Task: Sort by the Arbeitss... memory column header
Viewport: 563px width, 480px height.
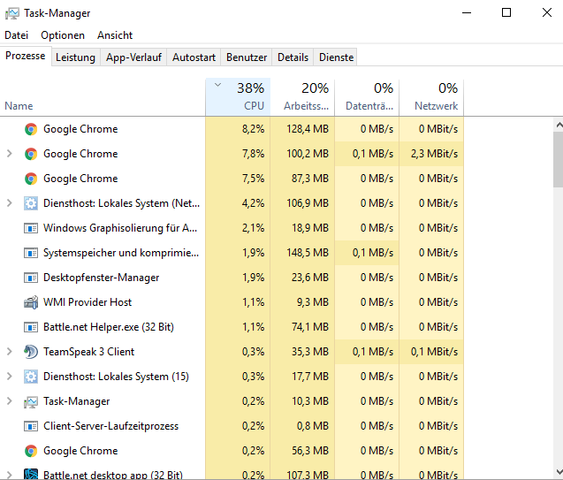Action: click(302, 97)
